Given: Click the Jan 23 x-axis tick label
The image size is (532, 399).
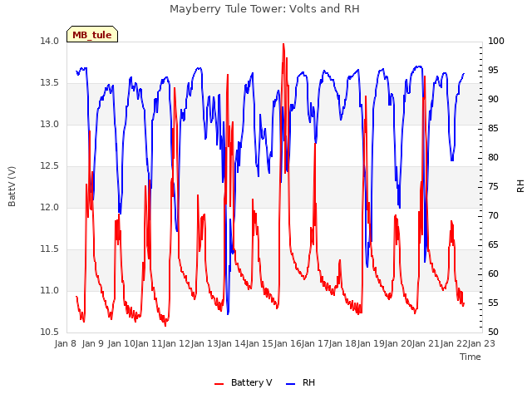Looking at the screenshot, I should (x=481, y=343).
